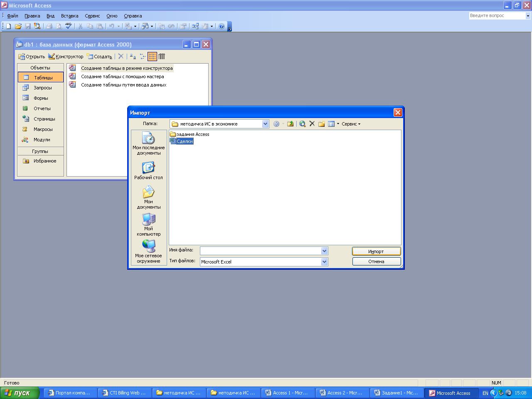
Task: Switch db1 window to details view
Action: tap(162, 57)
